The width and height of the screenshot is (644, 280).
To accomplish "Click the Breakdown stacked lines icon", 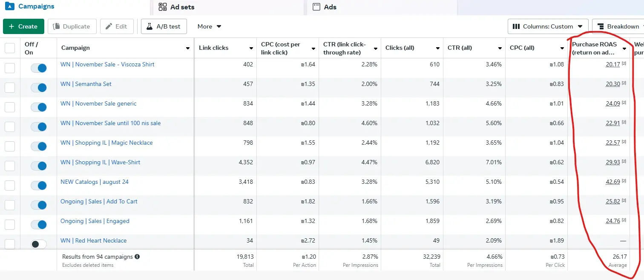I will (601, 26).
